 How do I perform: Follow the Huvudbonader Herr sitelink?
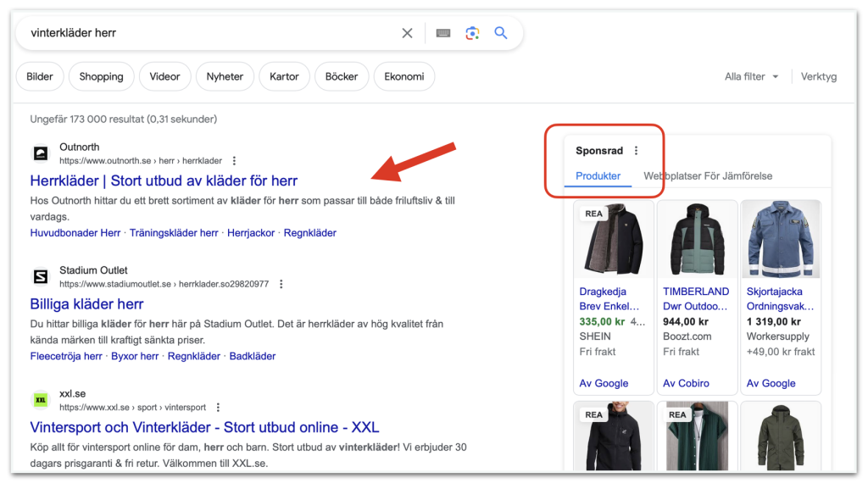(x=75, y=233)
